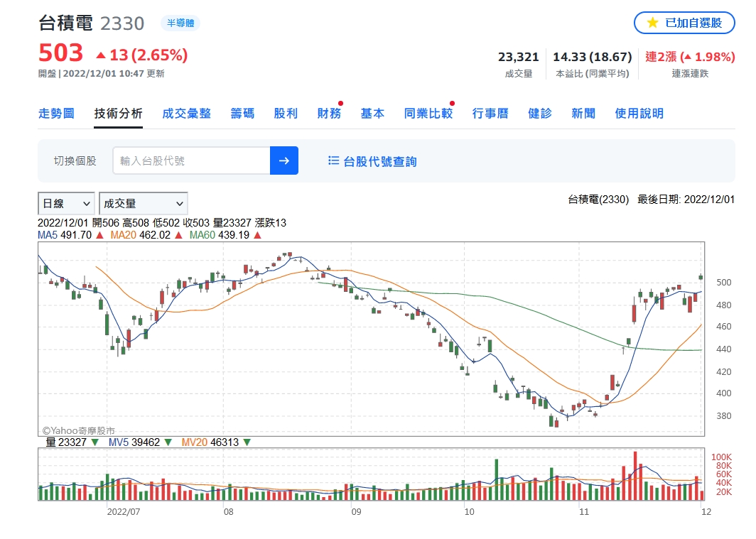The image size is (756, 539).
Task: Switch to the 基本 tab
Action: click(x=373, y=113)
